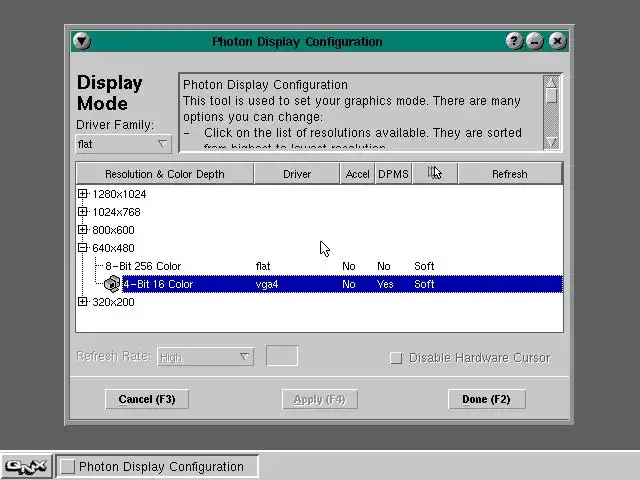This screenshot has width=640, height=480.
Task: Click scroll down arrow in help text box
Action: (x=551, y=142)
